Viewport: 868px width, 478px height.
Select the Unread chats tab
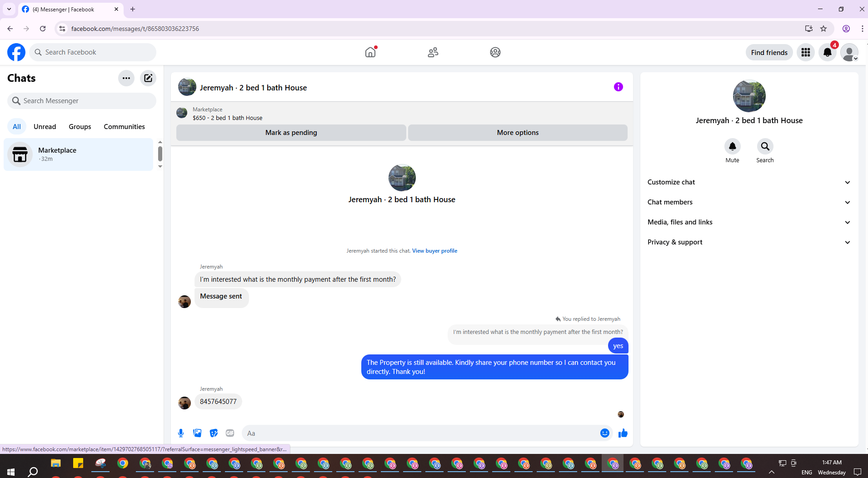45,127
